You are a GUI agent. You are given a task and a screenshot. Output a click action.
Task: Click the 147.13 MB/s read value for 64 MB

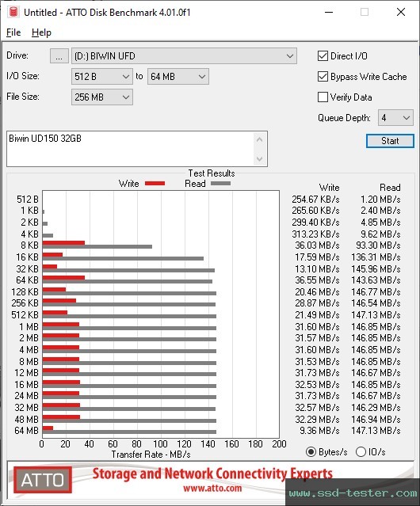tap(376, 431)
